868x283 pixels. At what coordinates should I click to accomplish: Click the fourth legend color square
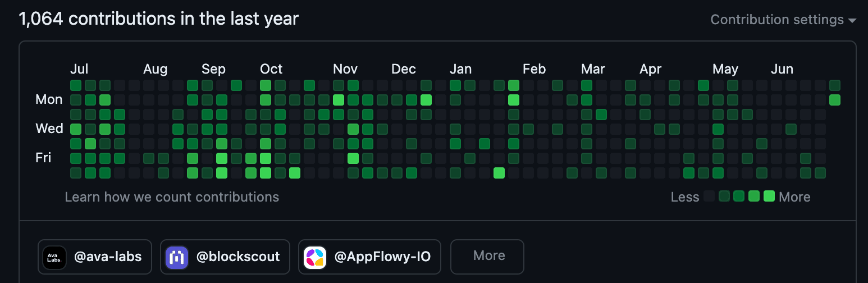(754, 196)
